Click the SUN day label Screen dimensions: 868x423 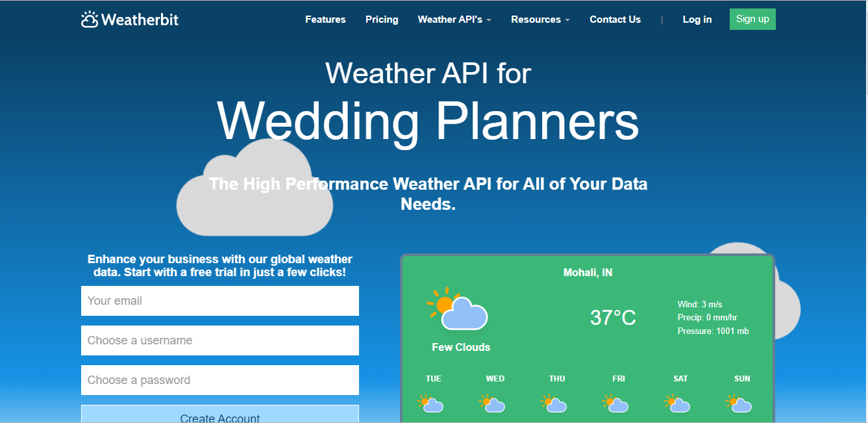(742, 379)
